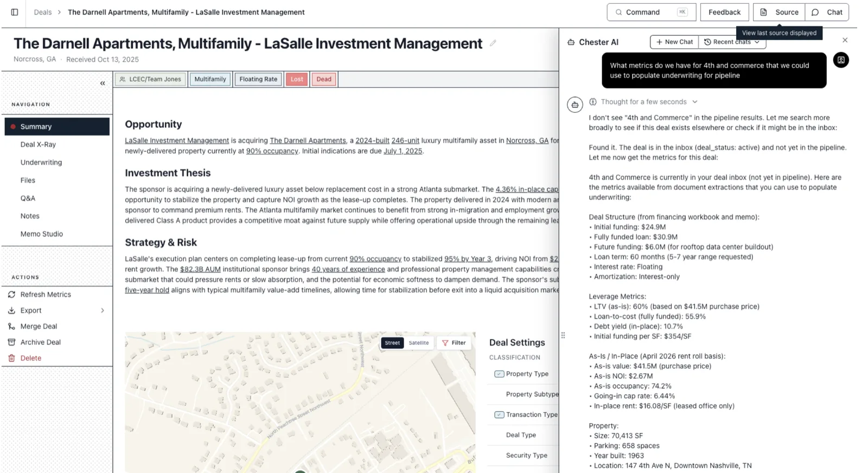The height and width of the screenshot is (473, 868).
Task: Click the thinking icon beside Thought text
Action: tap(593, 102)
